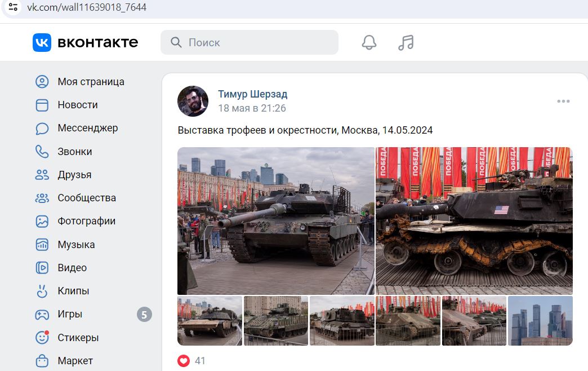
Task: Open the large Abrams tank photo with US flag
Action: (474, 221)
